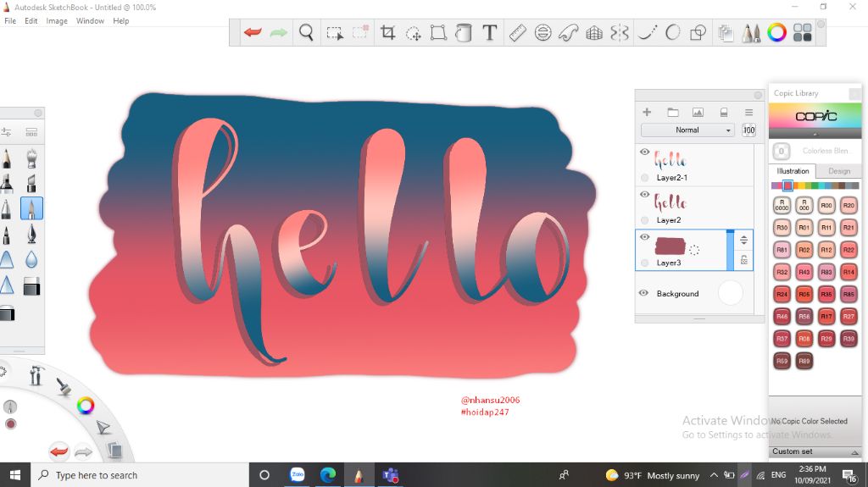Open the File menu
Screen dimensions: 868x487
(x=10, y=21)
